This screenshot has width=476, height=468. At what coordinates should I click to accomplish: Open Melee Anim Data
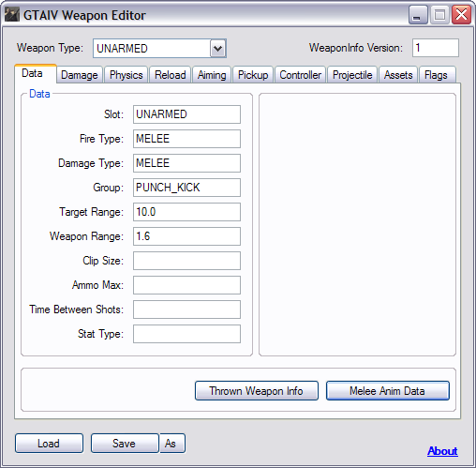(388, 390)
